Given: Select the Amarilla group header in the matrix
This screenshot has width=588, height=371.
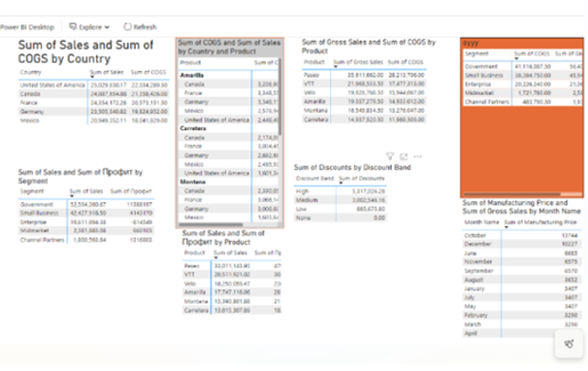Looking at the screenshot, I should click(x=191, y=75).
